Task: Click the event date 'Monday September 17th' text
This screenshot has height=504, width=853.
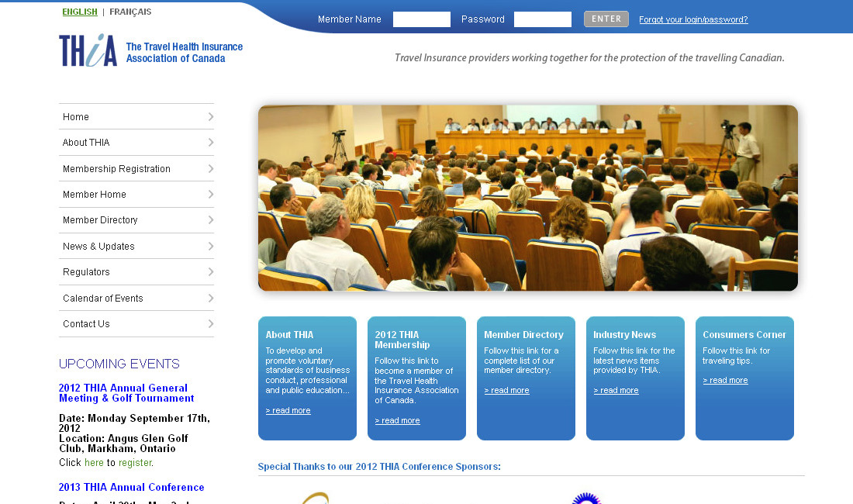Action: [148, 418]
